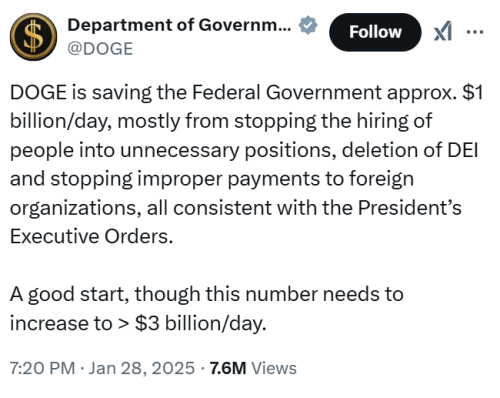Open the Department of Governm... display name
Viewport: 500px width, 398px height.
click(x=180, y=25)
